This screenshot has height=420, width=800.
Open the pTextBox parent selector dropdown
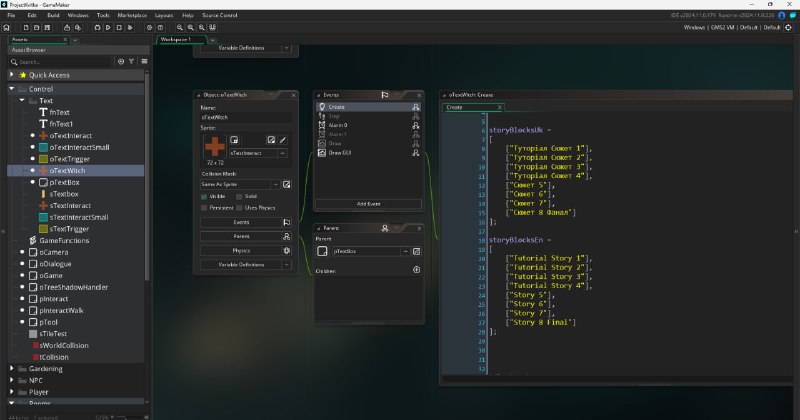405,251
